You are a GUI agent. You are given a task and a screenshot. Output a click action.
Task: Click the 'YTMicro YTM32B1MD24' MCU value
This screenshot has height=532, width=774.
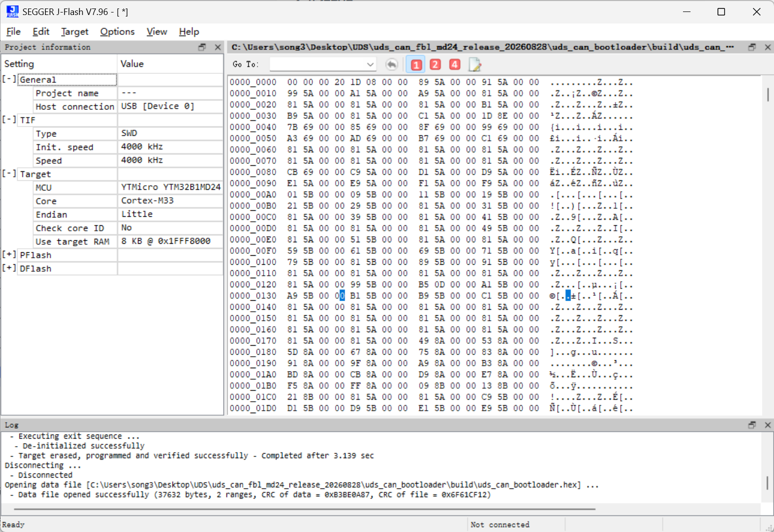tap(170, 187)
